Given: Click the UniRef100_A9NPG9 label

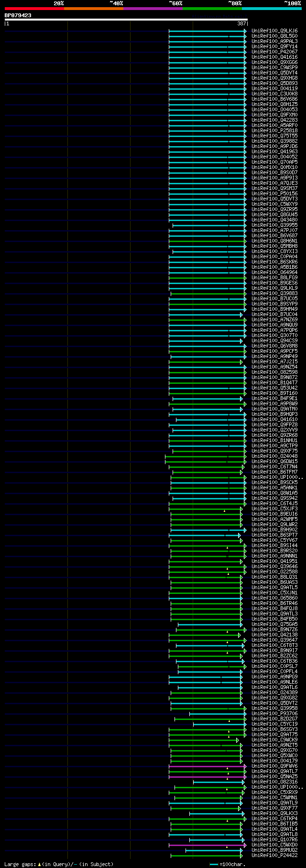Looking at the screenshot, I should [x=274, y=677].
